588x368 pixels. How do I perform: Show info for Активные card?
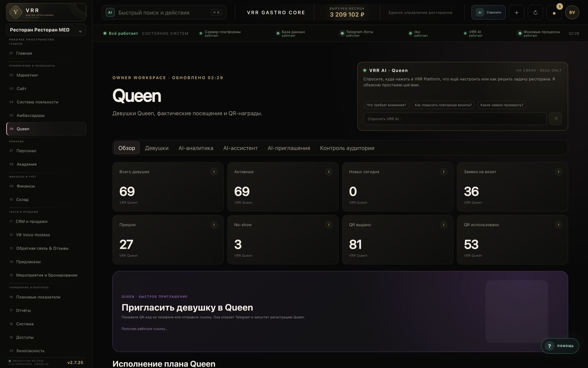click(x=329, y=171)
